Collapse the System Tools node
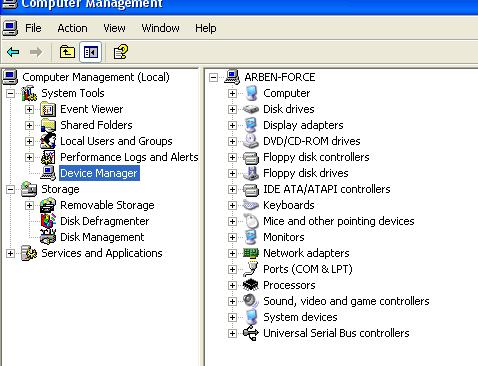The image size is (478, 366). [x=10, y=93]
